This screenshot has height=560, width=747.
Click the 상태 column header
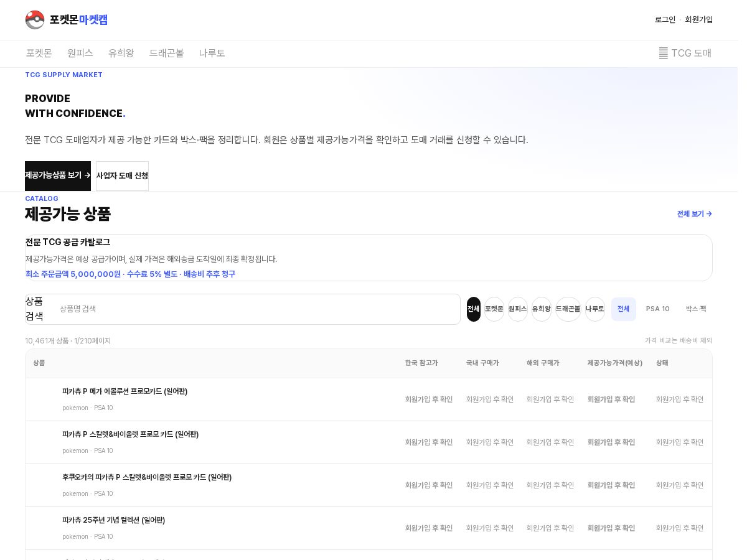coord(662,363)
